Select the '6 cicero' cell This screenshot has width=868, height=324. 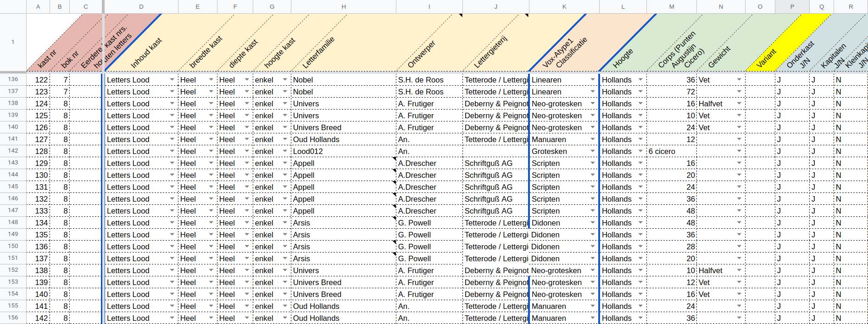pos(671,151)
